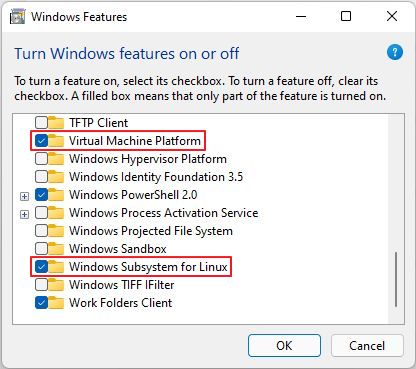Viewport: 416px width, 369px height.
Task: Click the features list vertical scrollbar thumb
Action: (x=396, y=279)
